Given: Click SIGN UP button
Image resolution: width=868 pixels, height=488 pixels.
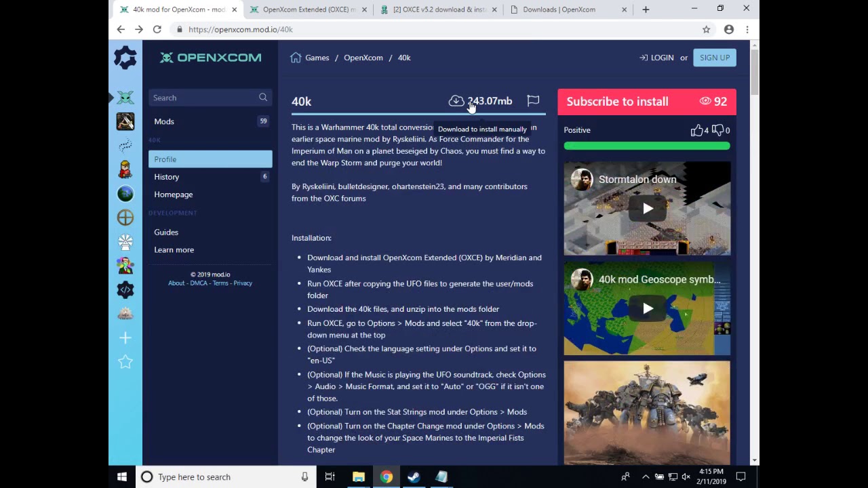Looking at the screenshot, I should pyautogui.click(x=715, y=58).
